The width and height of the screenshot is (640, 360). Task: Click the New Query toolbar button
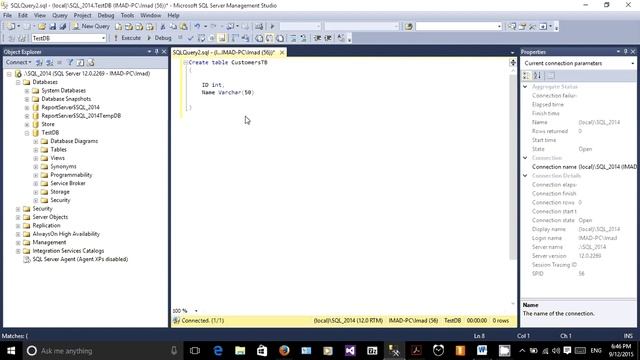[91, 26]
